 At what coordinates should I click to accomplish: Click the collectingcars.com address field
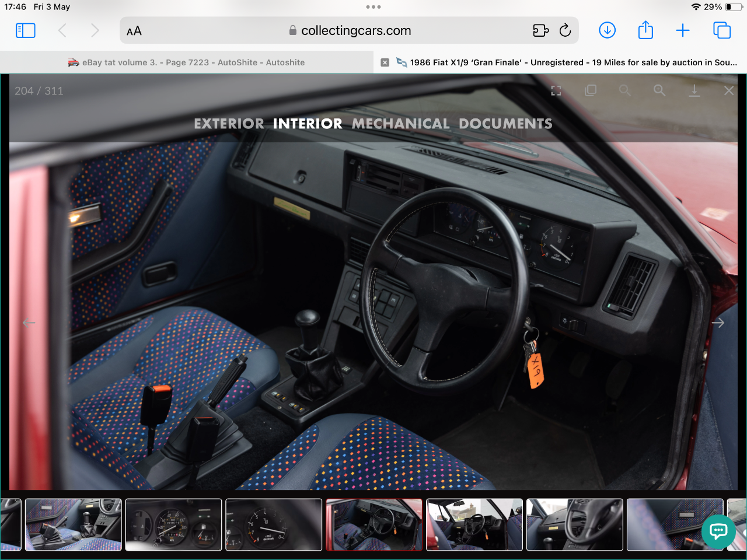pyautogui.click(x=349, y=30)
